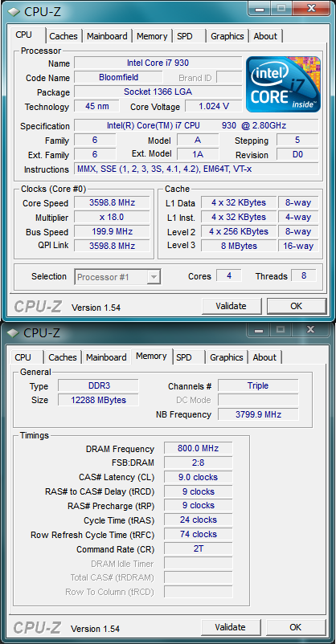Close the bottom CPU-Z window

pyautogui.click(x=310, y=329)
